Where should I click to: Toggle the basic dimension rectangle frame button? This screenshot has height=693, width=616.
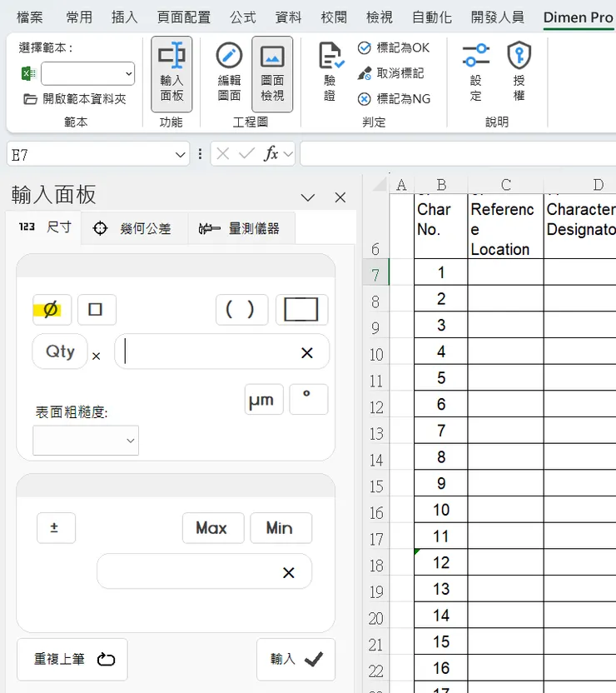click(301, 309)
